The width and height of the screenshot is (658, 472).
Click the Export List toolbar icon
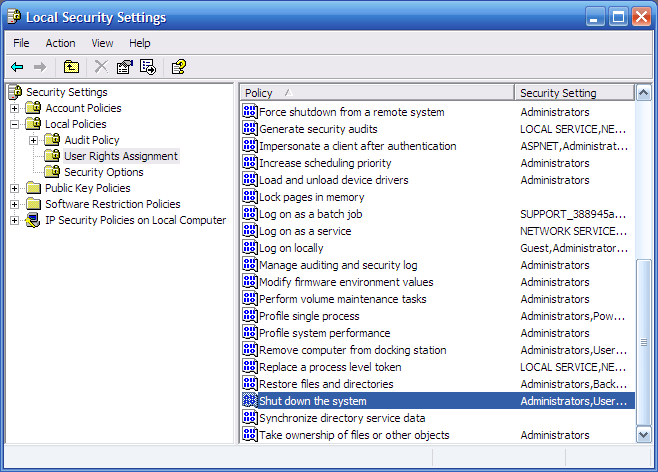148,67
